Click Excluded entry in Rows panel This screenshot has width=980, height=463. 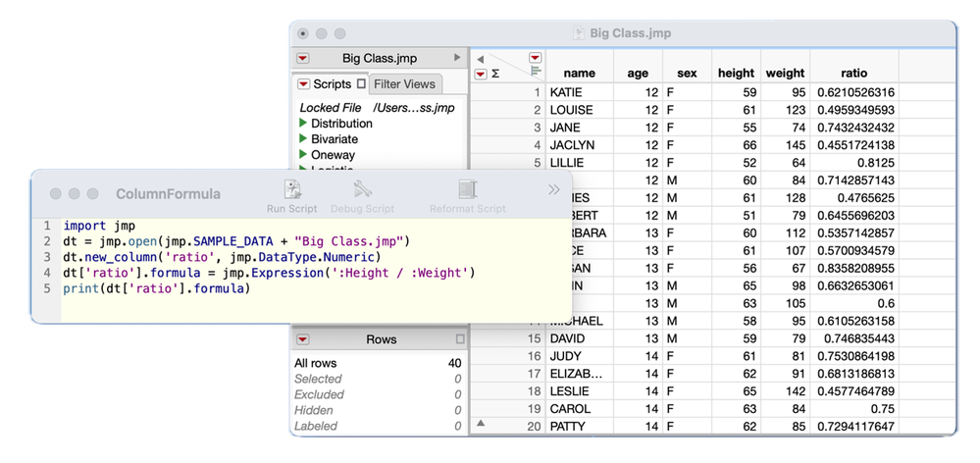(x=378, y=394)
